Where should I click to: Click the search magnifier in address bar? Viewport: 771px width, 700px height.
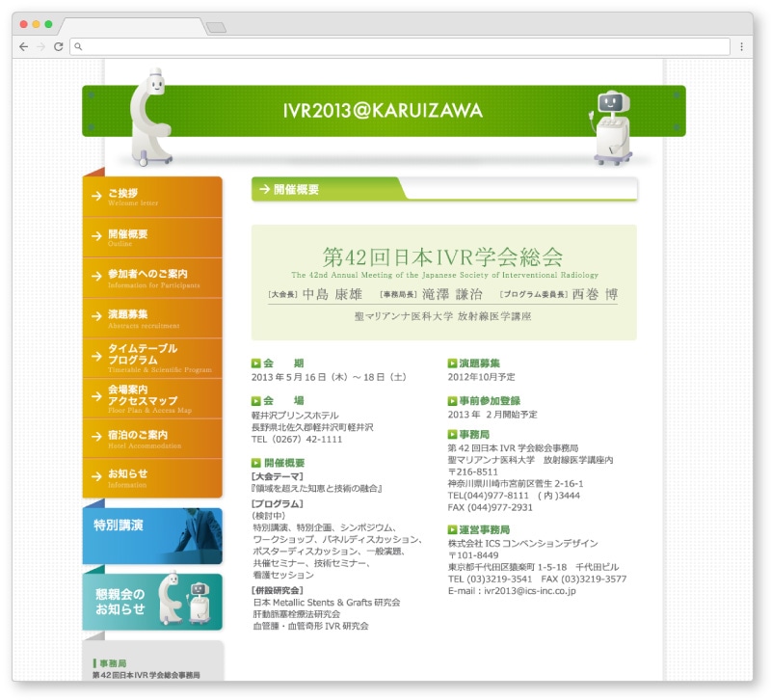(78, 46)
